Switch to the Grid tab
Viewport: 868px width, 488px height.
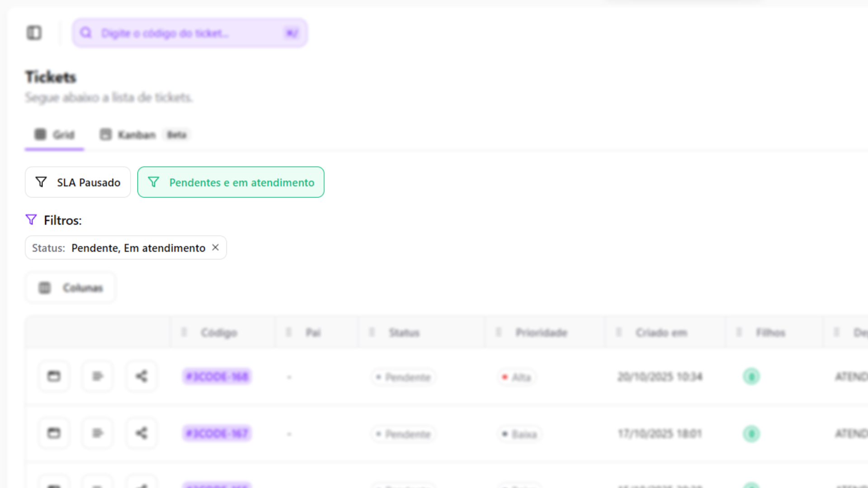[x=55, y=135]
